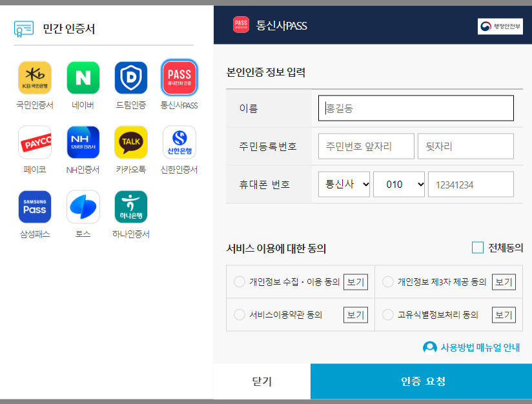The height and width of the screenshot is (404, 532).
Task: Click the 행정안전부 ministry logo
Action: (x=500, y=26)
